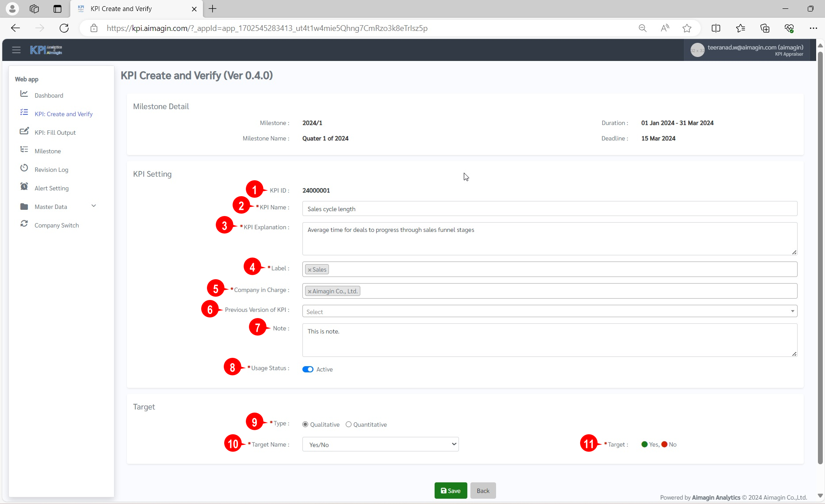Go to the Milestone menu item
Screen dimensions: 825x504
[x=48, y=151]
